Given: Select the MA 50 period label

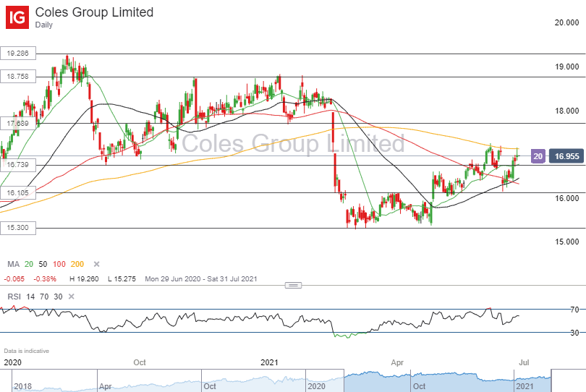Looking at the screenshot, I should [x=43, y=264].
